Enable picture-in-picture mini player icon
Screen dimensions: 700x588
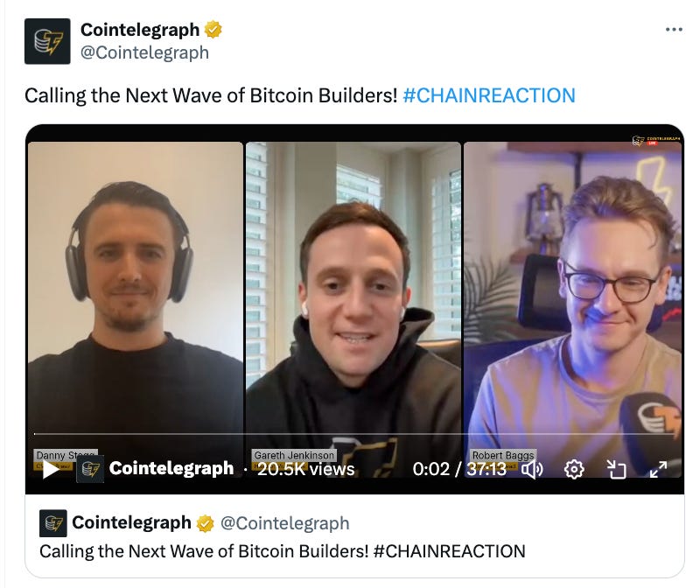pos(617,469)
